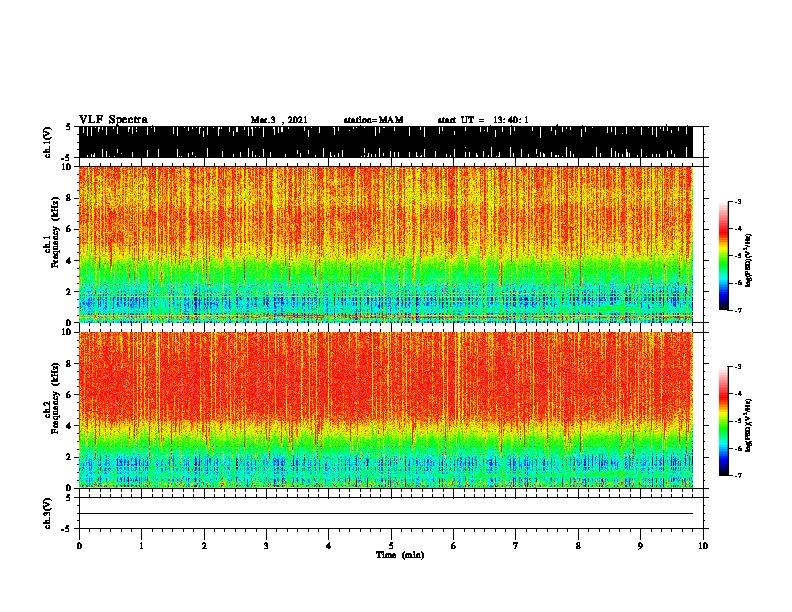Click the "VLF Spectra" plot title
This screenshot has width=792, height=612.
[113, 120]
